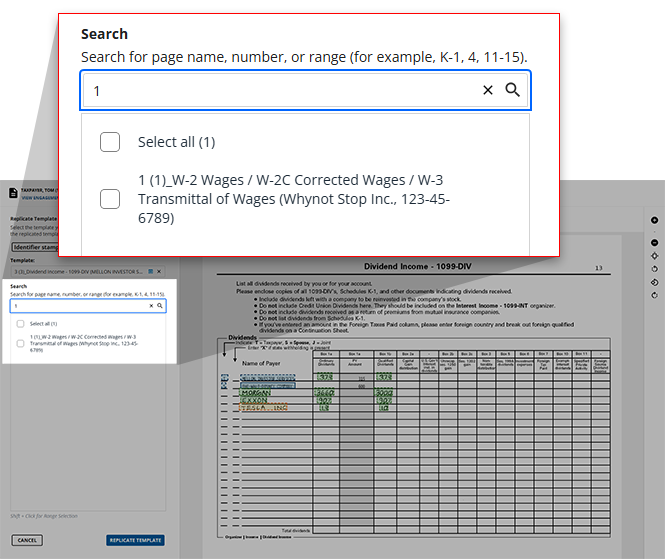Zoom in with the plus viewer icon
This screenshot has height=559, width=665.
click(x=654, y=220)
